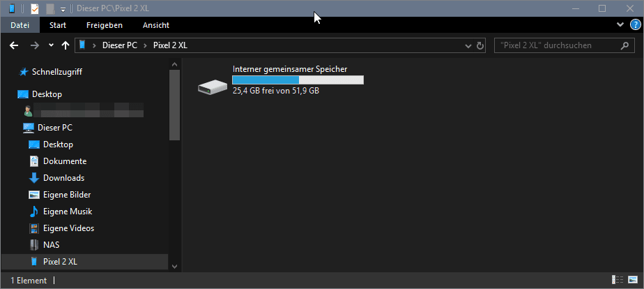Click navigation pane scroll up arrow
The width and height of the screenshot is (644, 289).
[174, 64]
